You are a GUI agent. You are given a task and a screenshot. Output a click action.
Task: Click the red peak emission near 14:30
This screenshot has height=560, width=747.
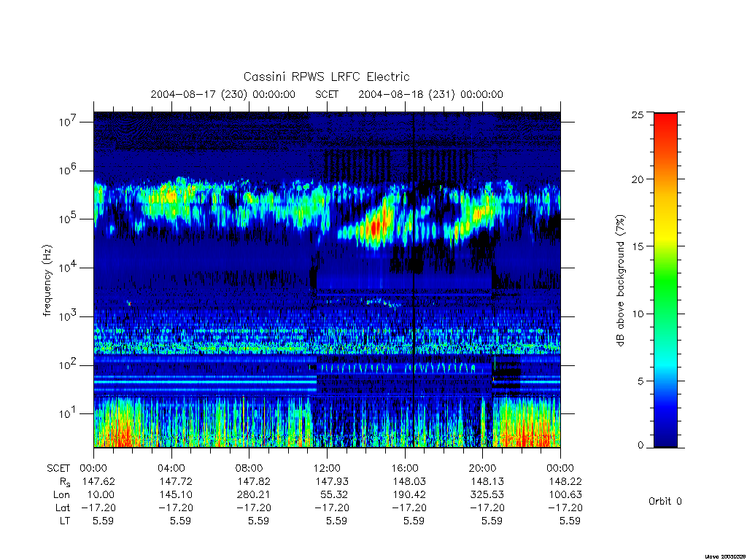pos(376,227)
